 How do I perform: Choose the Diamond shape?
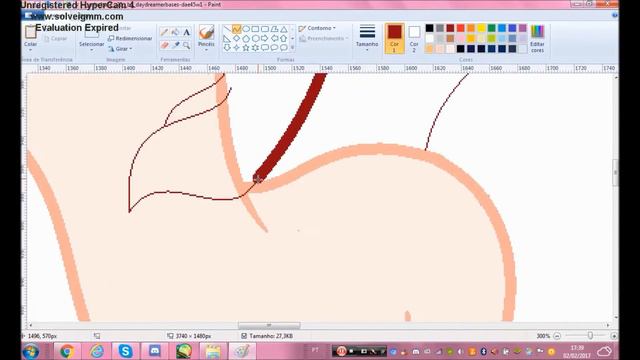[236, 38]
